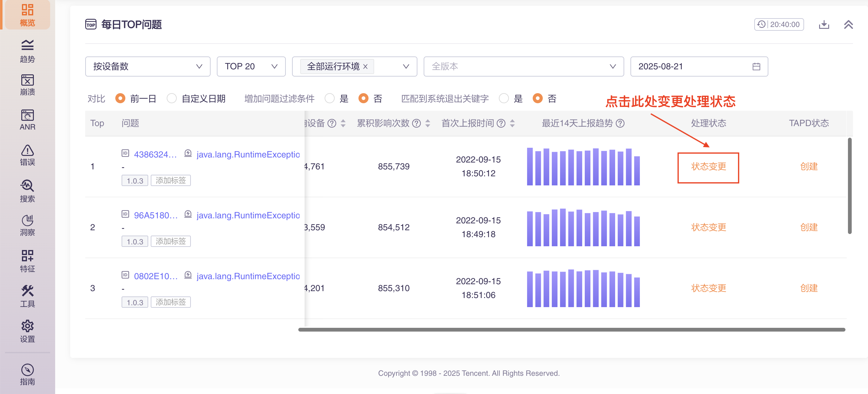The height and width of the screenshot is (394, 868).
Task: Sort by 首次上报时间 column arrows
Action: (512, 124)
